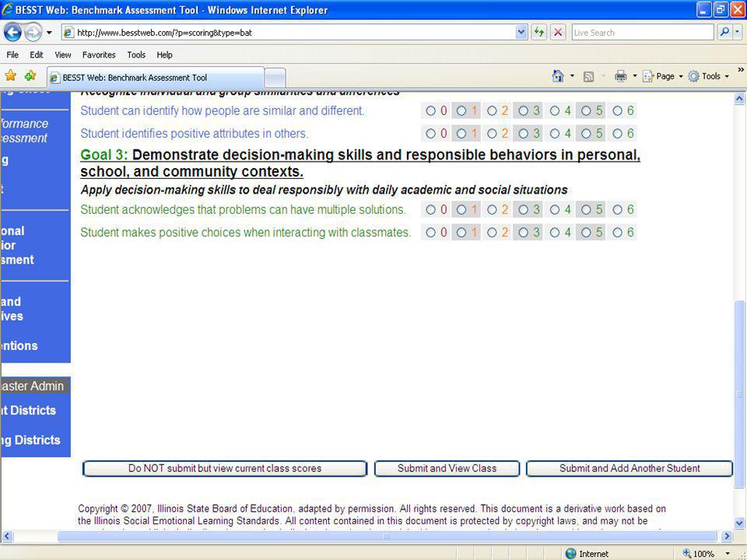Open recent pages dropdown beside Forward button
Image resolution: width=747 pixels, height=560 pixels.
(x=49, y=33)
